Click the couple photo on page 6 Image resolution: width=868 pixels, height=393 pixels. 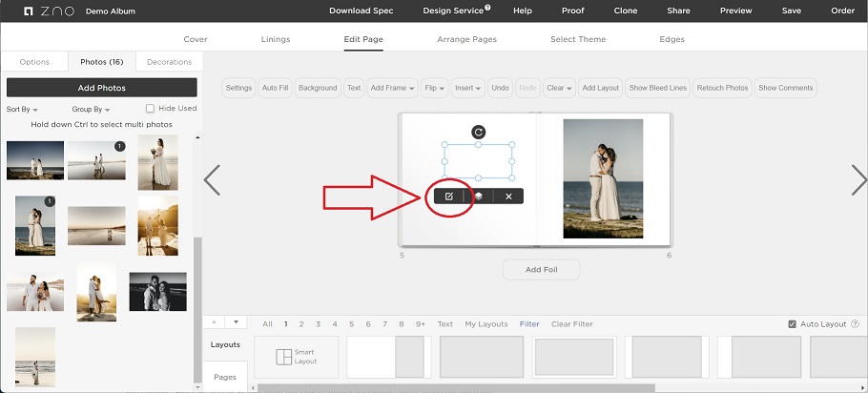(604, 178)
